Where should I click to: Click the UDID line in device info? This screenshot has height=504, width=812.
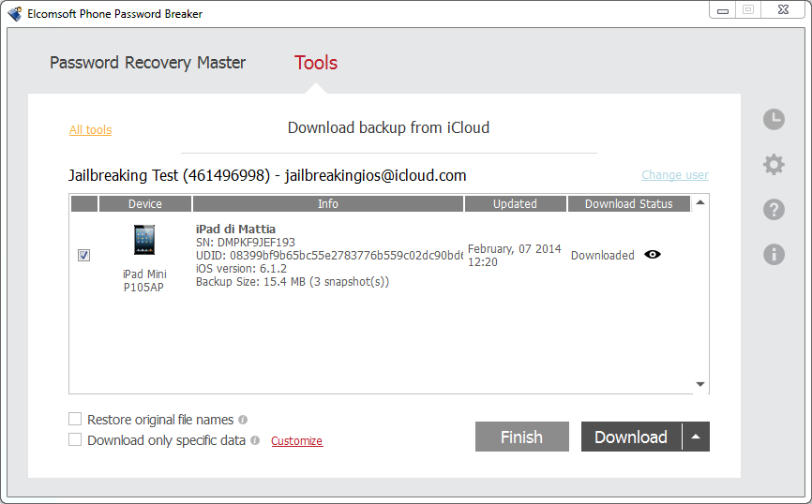(x=329, y=256)
